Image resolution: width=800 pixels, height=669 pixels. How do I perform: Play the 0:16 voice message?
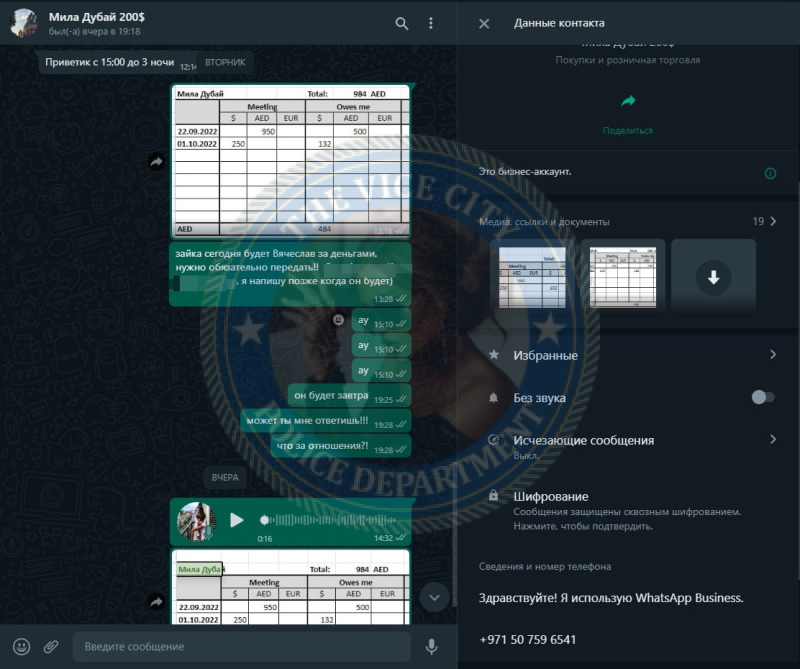[236, 520]
